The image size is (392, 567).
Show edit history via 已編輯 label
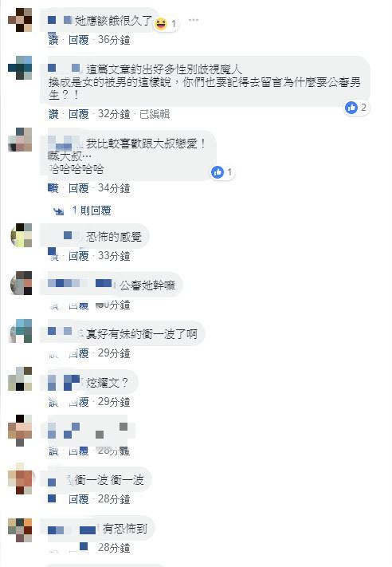pos(155,114)
